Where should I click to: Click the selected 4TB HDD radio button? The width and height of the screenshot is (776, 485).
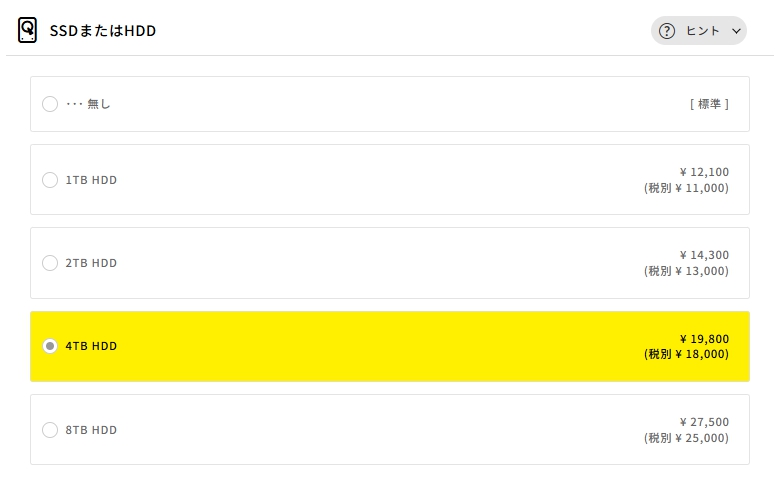(50, 346)
